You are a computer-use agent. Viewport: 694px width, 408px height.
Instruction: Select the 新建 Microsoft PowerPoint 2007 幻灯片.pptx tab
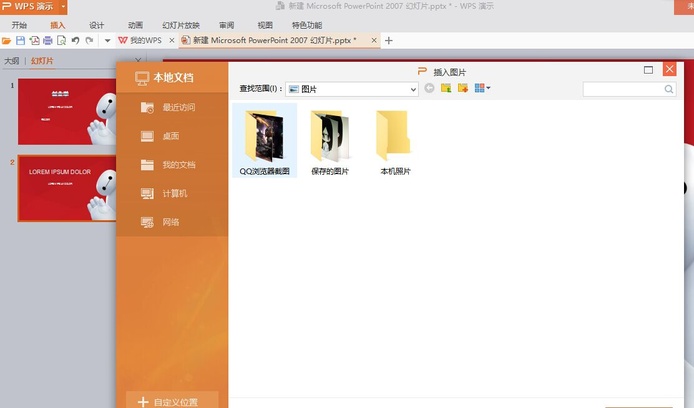pos(274,40)
